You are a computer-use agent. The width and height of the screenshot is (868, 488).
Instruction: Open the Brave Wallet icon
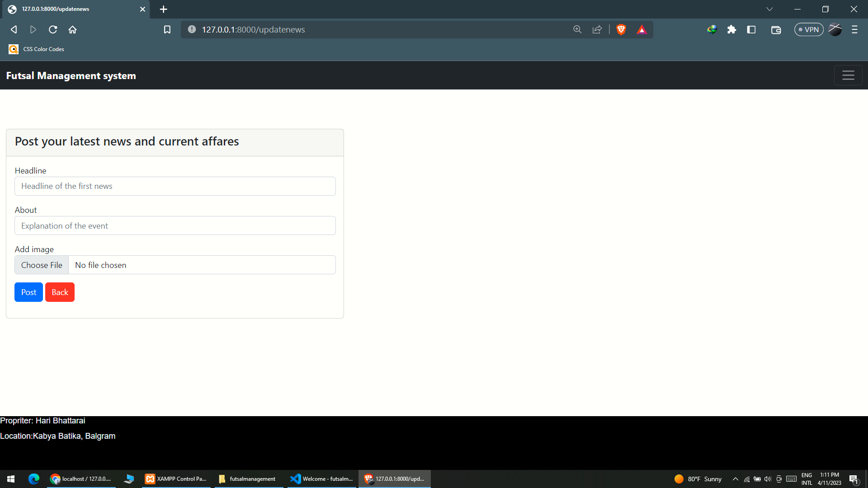click(776, 29)
